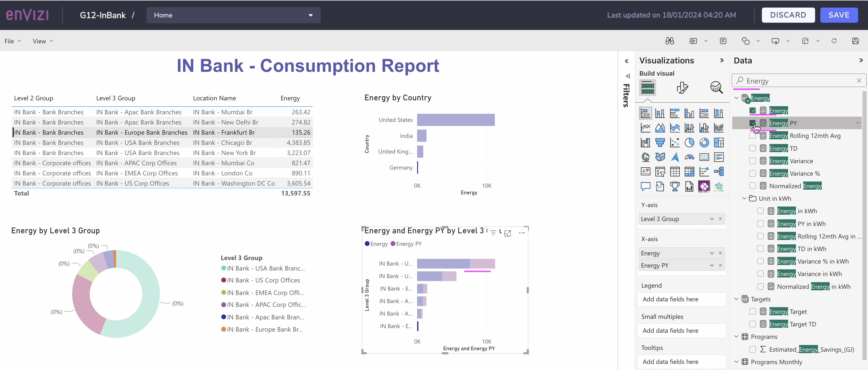Select the donut chart visualization icon
The width and height of the screenshot is (868, 370).
tap(704, 143)
